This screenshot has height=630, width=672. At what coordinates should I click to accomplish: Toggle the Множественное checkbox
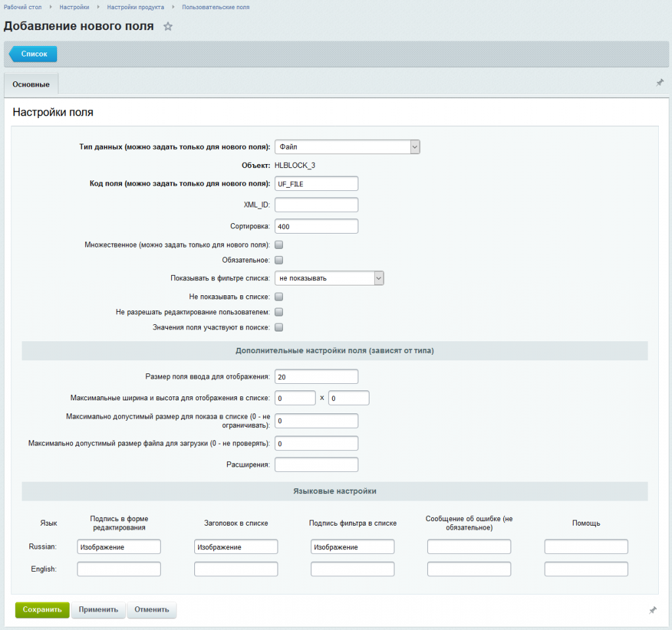point(278,245)
